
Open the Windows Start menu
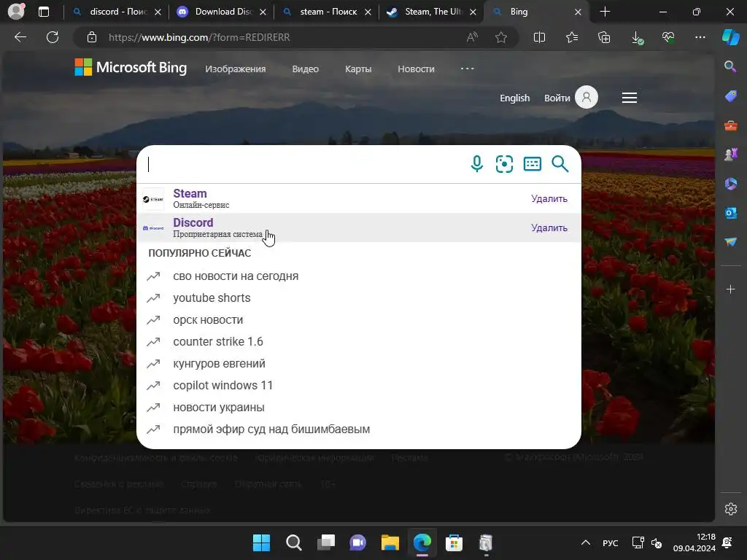[x=261, y=542]
